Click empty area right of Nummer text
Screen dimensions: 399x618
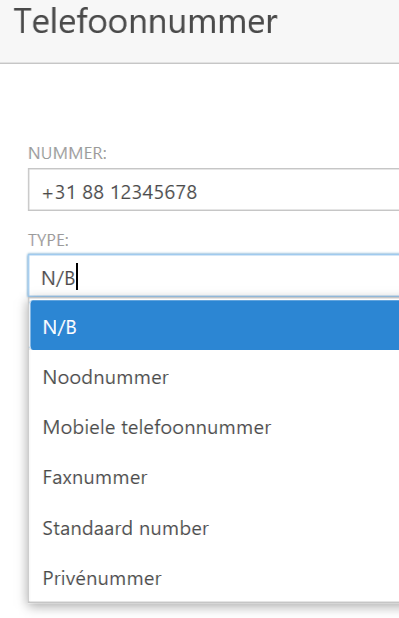(300, 190)
